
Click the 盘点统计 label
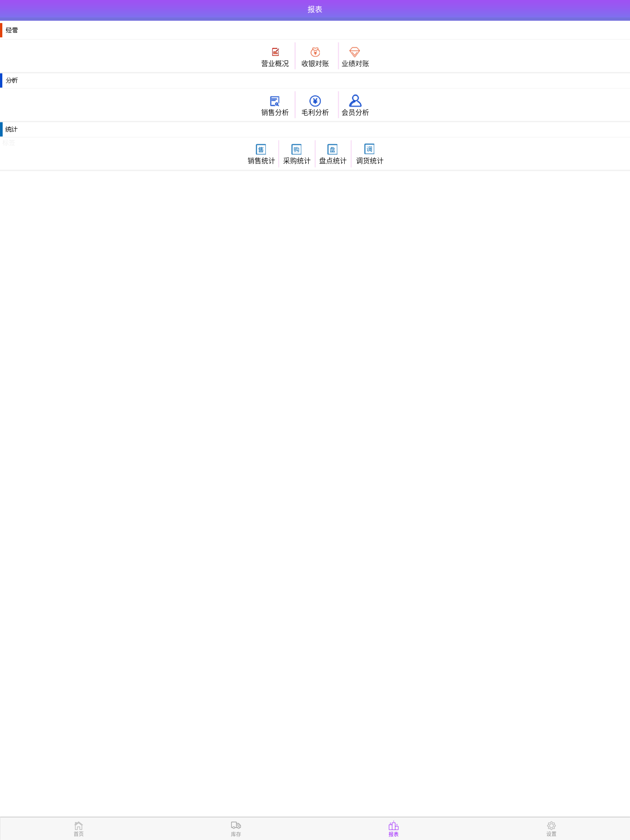[x=333, y=161]
